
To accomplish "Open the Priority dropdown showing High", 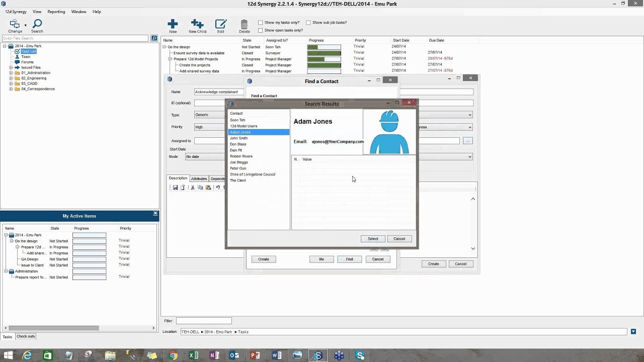I will 210,127.
